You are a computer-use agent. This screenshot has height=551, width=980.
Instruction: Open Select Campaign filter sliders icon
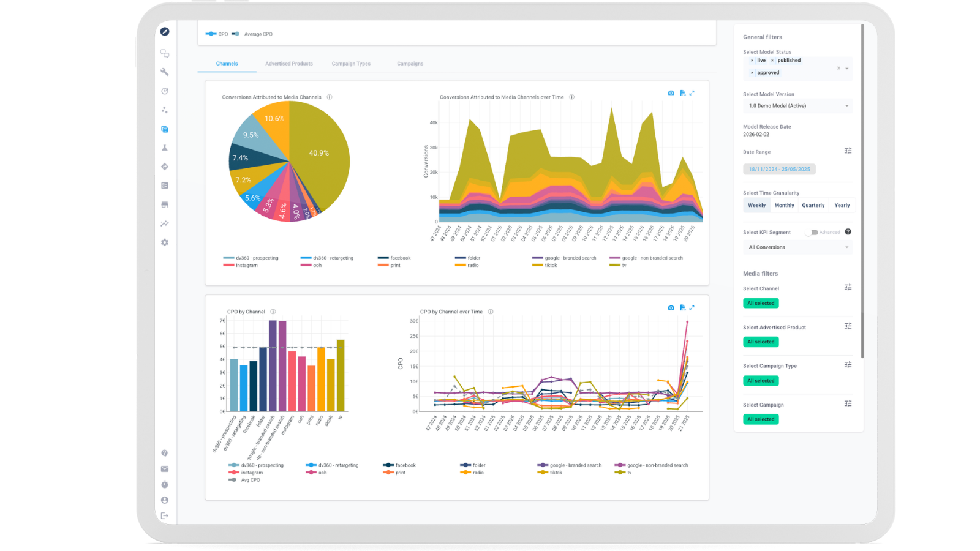[848, 403]
